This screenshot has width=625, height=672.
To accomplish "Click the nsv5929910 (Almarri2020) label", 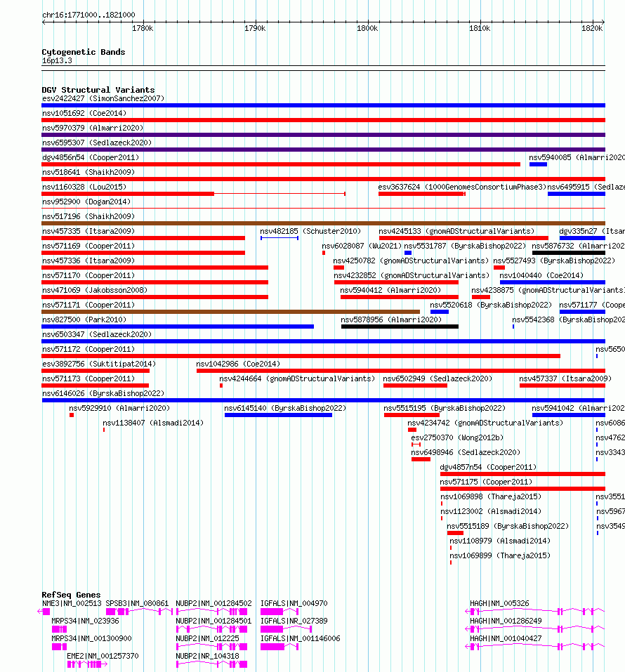I will (x=119, y=409).
